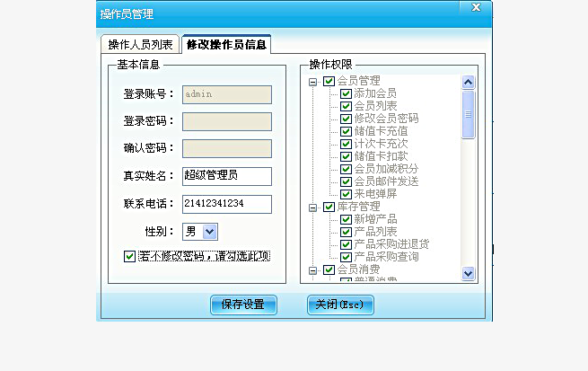Select the 会员加减积分 tree label

click(x=386, y=168)
